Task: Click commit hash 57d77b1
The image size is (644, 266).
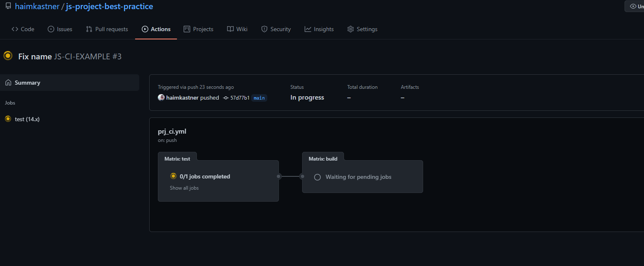Action: [x=240, y=98]
